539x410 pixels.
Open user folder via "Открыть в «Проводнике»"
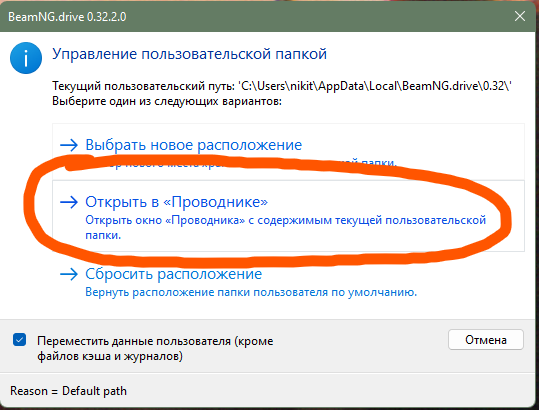[288, 216]
